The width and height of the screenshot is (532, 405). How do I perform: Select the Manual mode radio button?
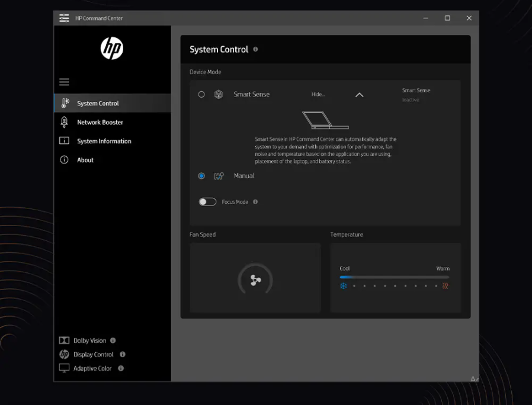click(x=201, y=176)
